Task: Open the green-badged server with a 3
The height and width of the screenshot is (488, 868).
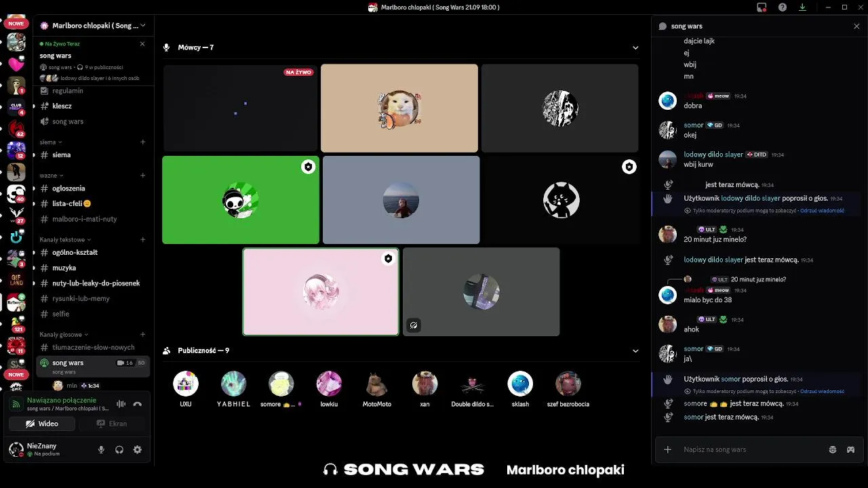Action: click(x=16, y=260)
